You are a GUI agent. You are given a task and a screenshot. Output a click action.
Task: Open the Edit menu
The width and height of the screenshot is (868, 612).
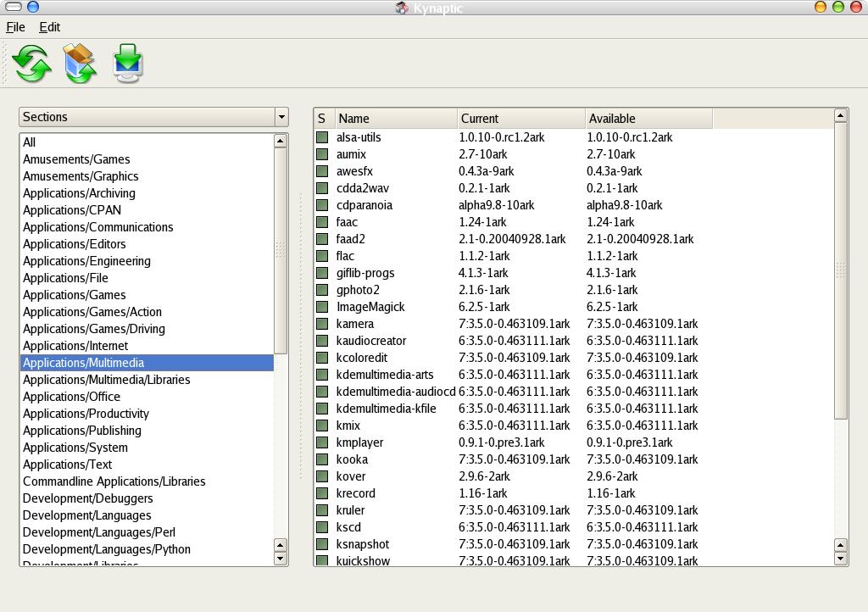point(50,27)
